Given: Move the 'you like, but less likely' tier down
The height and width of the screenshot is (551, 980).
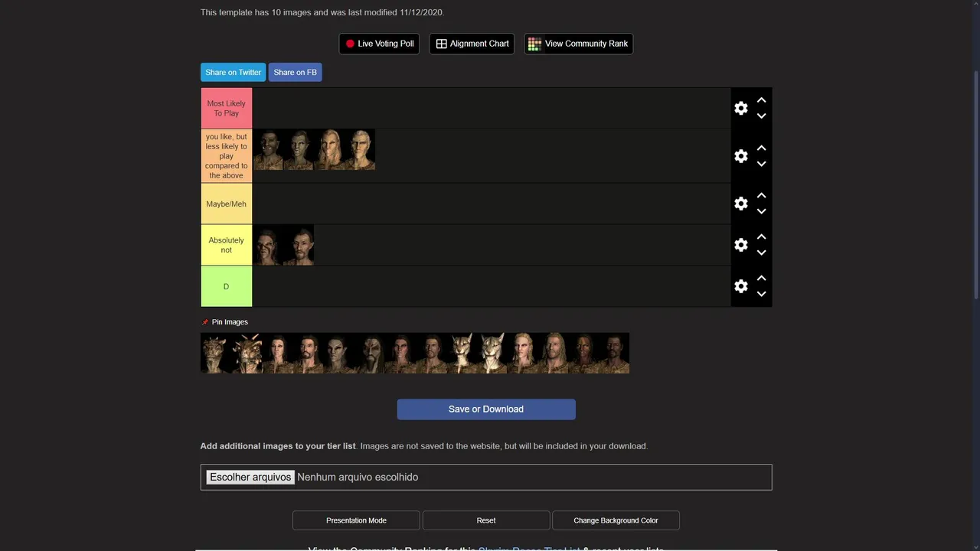Looking at the screenshot, I should [761, 164].
